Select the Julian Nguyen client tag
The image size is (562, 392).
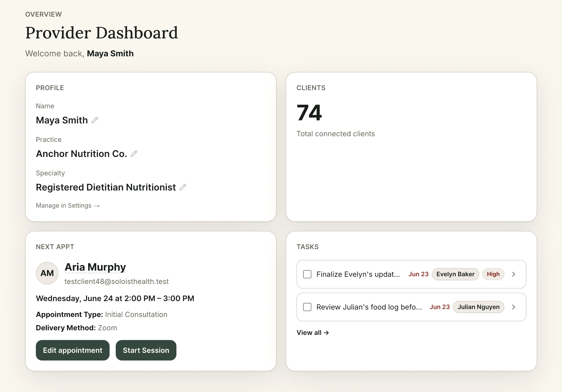tap(479, 307)
